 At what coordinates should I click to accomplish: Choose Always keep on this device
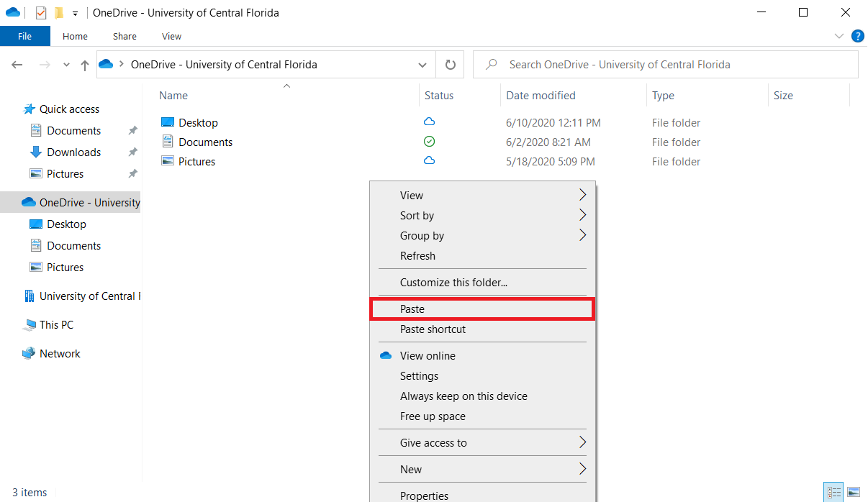pyautogui.click(x=483, y=396)
